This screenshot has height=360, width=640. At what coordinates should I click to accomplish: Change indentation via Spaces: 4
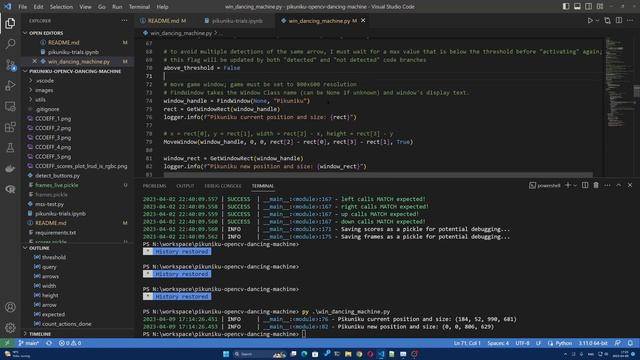[498, 343]
